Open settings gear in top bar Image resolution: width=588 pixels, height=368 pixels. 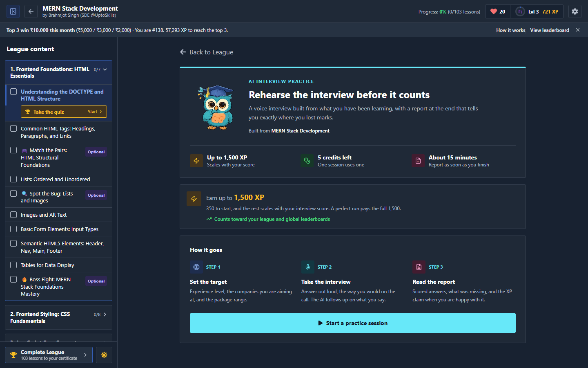click(x=575, y=11)
